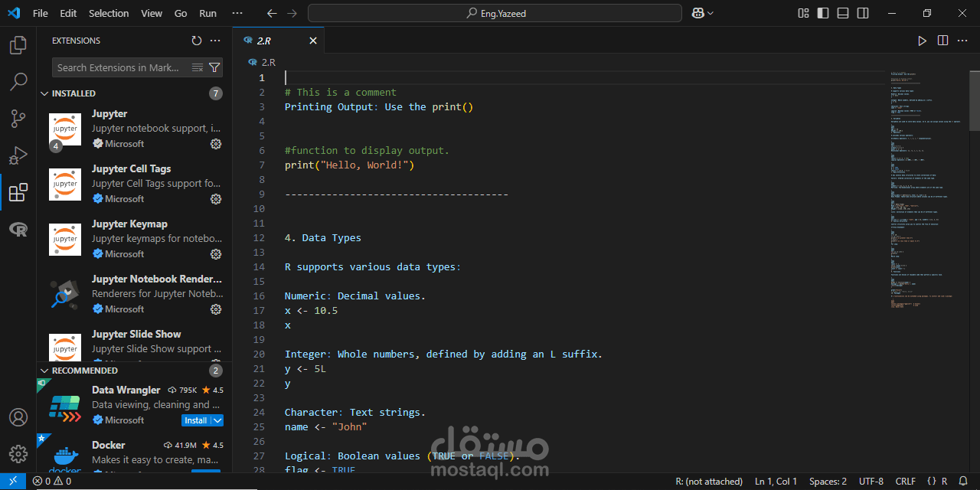Click the editor vertical scrollbar
980x490 pixels.
pos(975,100)
